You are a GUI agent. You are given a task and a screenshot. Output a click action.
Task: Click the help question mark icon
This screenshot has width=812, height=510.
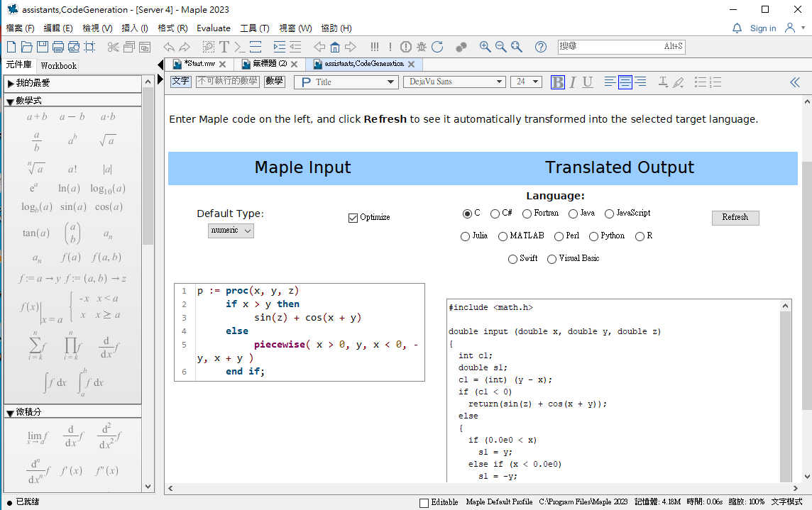tap(541, 47)
